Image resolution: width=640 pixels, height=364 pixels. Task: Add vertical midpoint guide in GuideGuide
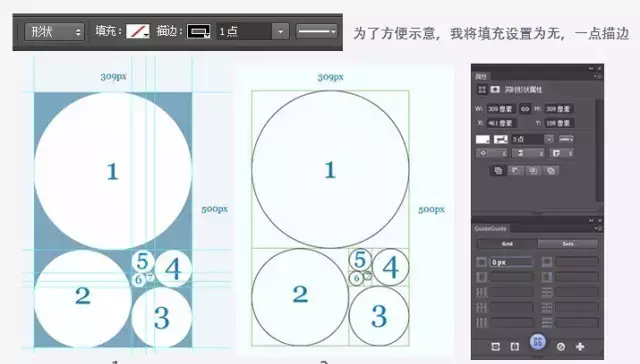(x=515, y=346)
